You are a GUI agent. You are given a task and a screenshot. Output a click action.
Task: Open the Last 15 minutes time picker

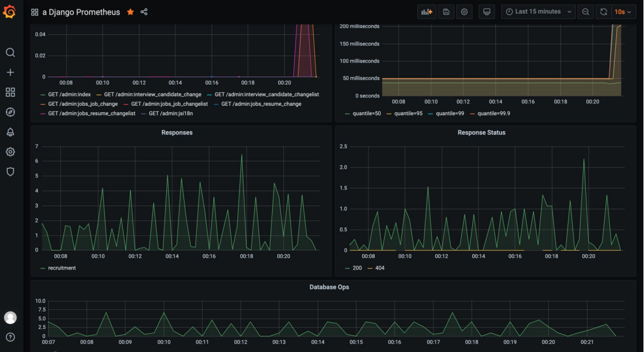538,12
